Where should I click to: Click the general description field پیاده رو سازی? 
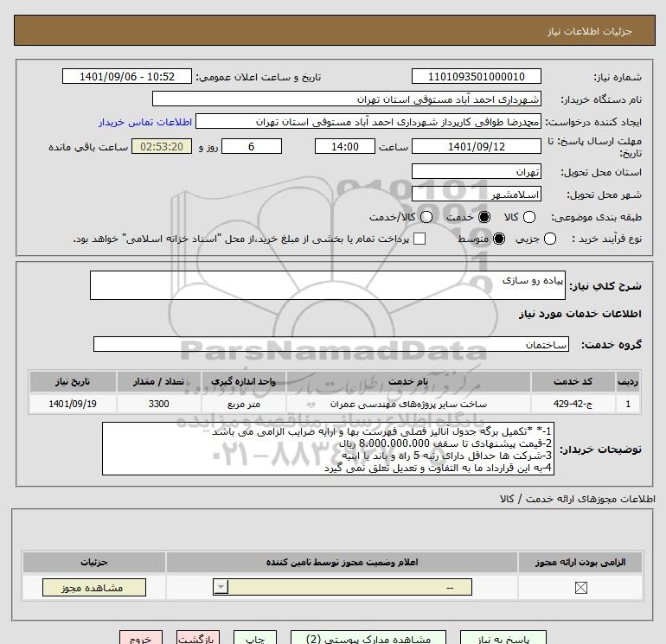(x=328, y=285)
